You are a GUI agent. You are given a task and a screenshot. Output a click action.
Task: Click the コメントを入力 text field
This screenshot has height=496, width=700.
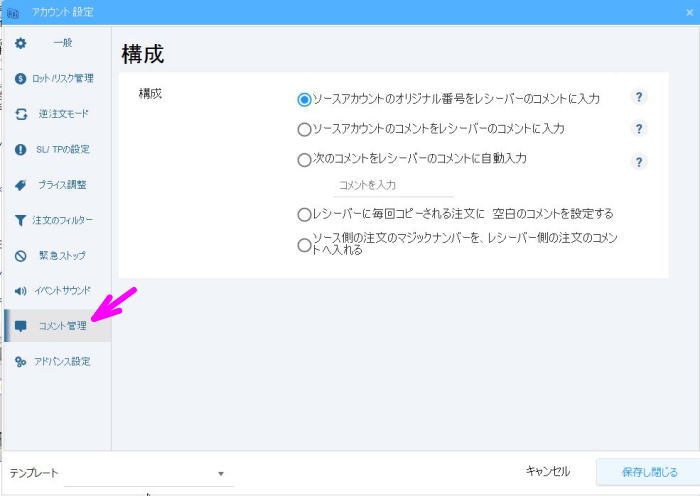393,186
